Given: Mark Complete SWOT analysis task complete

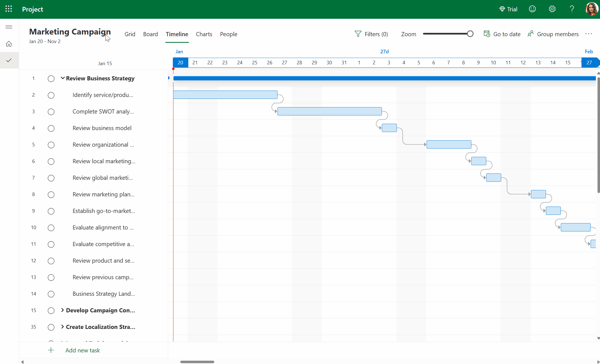Looking at the screenshot, I should tap(51, 112).
